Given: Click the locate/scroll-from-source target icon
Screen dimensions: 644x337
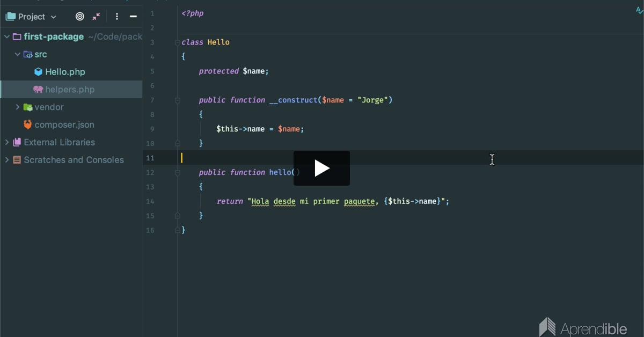Looking at the screenshot, I should point(80,17).
